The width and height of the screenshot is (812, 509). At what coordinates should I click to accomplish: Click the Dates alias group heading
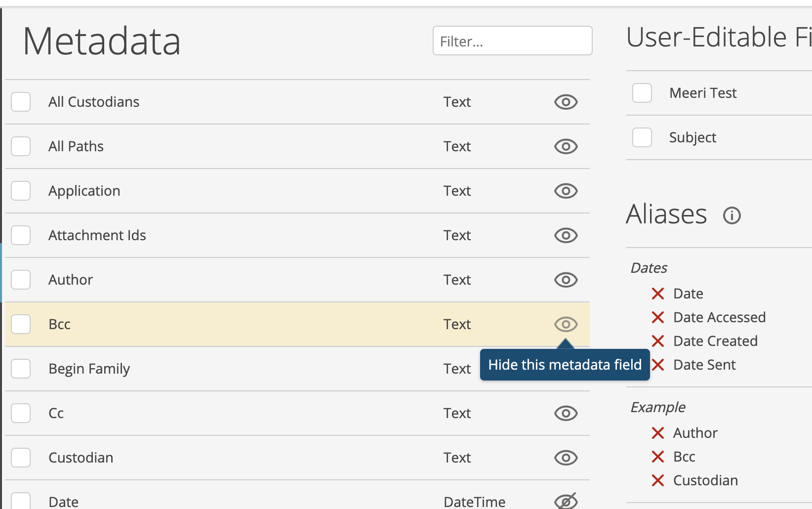(649, 268)
